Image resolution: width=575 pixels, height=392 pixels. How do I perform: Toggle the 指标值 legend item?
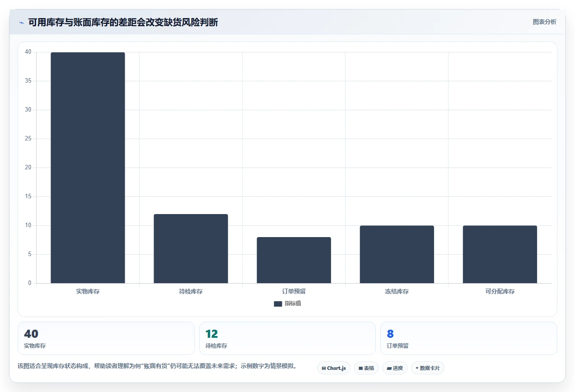click(x=287, y=303)
